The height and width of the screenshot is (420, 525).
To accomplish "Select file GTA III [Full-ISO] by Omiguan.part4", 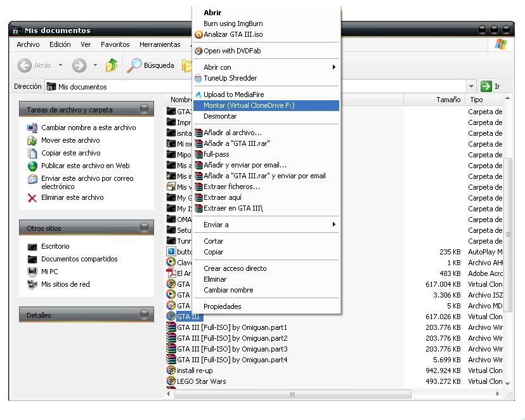I will (232, 360).
